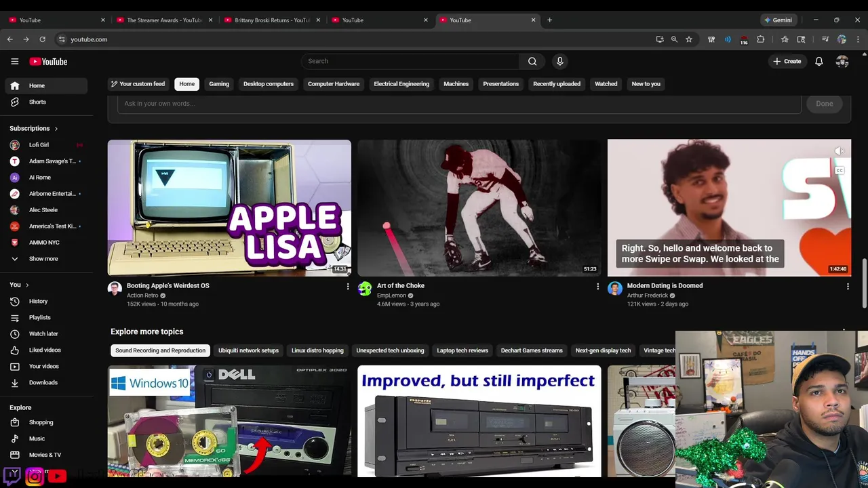Start voice search with the microphone
The image size is (868, 488).
pyautogui.click(x=559, y=61)
